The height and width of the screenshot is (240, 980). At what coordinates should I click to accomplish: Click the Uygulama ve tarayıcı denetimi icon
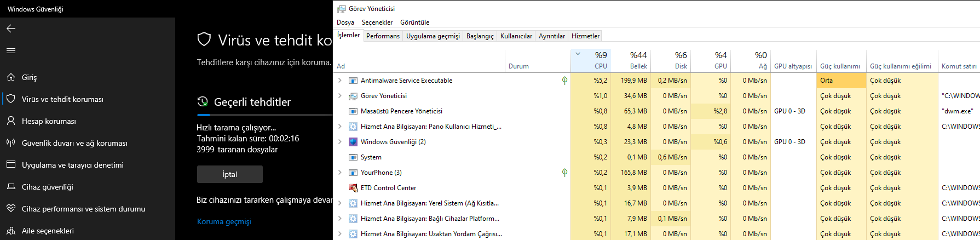[11, 165]
